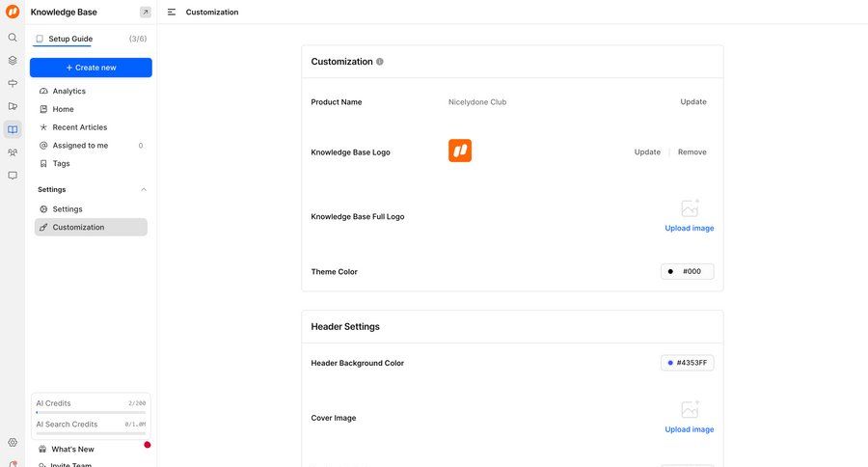The image size is (868, 467).
Task: Open search from the left rail
Action: (13, 38)
